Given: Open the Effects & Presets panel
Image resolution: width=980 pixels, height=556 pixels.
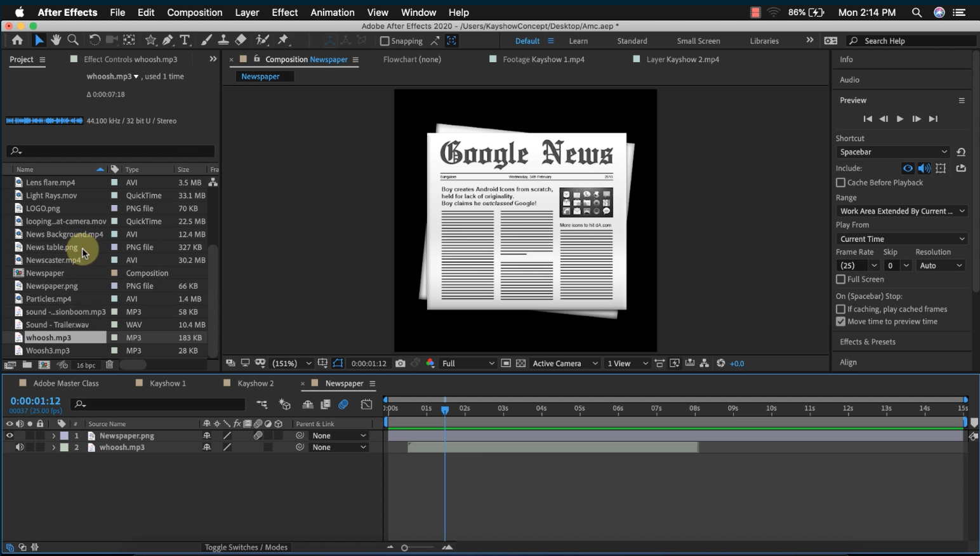Looking at the screenshot, I should [867, 341].
